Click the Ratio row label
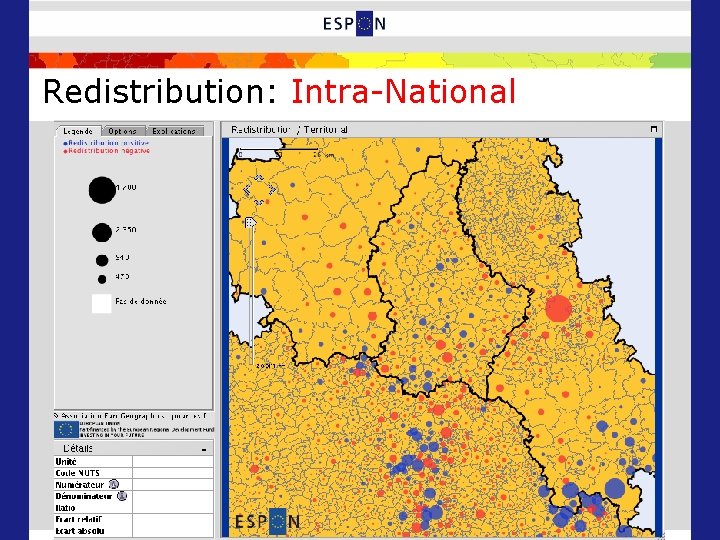 point(65,508)
